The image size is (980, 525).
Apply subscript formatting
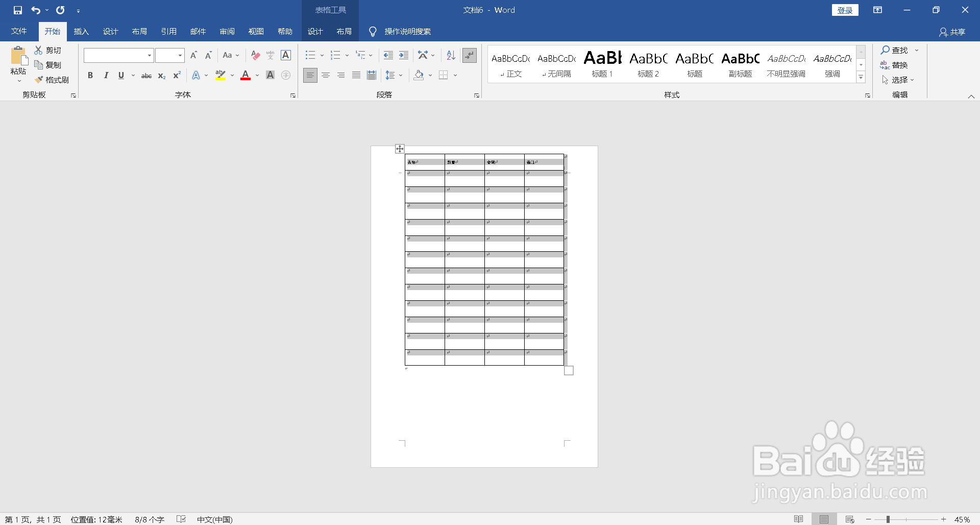[162, 76]
